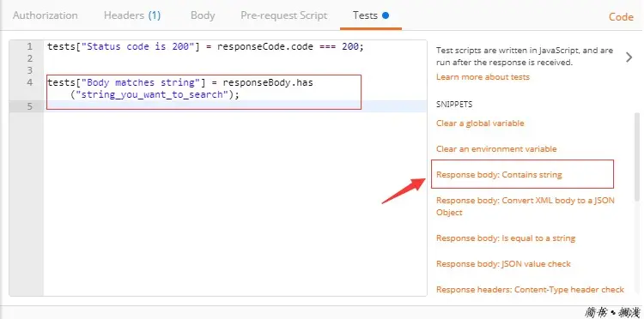Collapse snippets panel with chevron arrow

[629, 57]
